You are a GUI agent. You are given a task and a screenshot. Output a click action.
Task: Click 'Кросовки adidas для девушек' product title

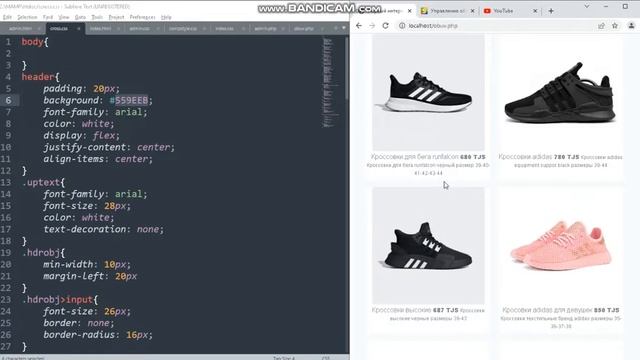(x=547, y=310)
